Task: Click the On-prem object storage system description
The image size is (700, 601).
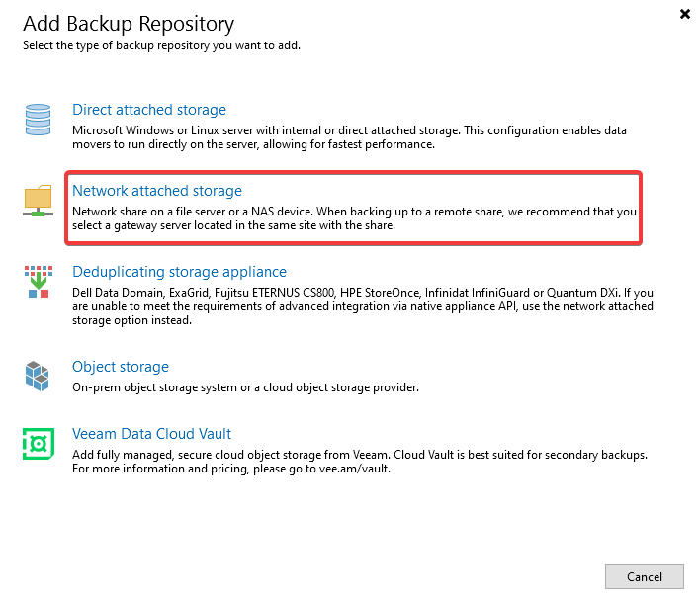Action: click(x=245, y=387)
